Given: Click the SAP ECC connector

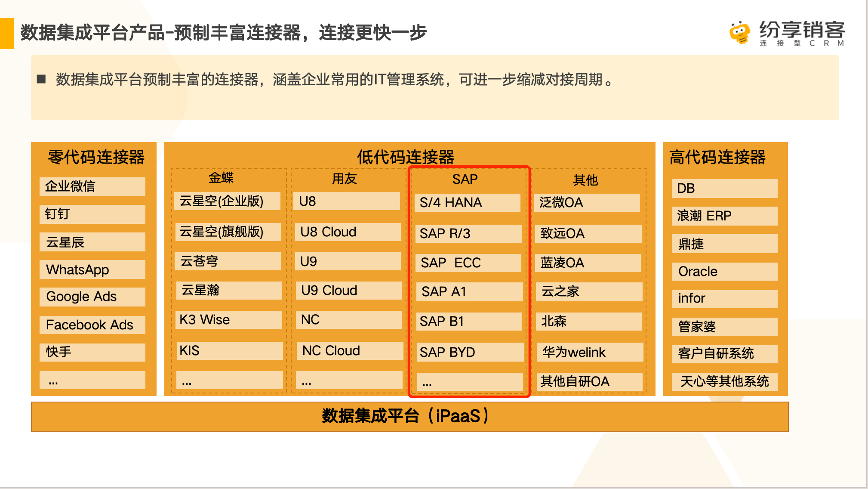Looking at the screenshot, I should coord(468,263).
